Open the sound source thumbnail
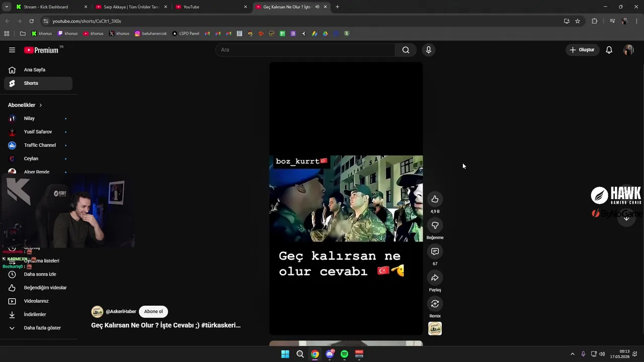The image size is (644, 362). pyautogui.click(x=435, y=329)
